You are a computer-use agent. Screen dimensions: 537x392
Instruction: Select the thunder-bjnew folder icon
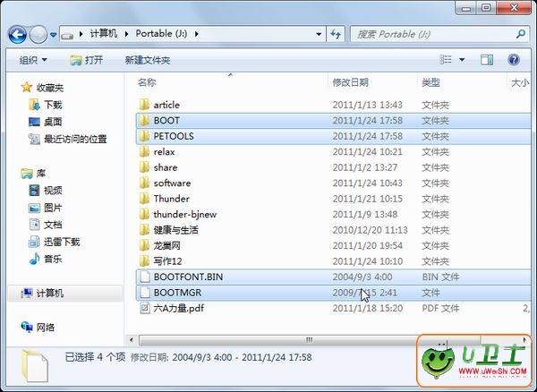click(144, 214)
